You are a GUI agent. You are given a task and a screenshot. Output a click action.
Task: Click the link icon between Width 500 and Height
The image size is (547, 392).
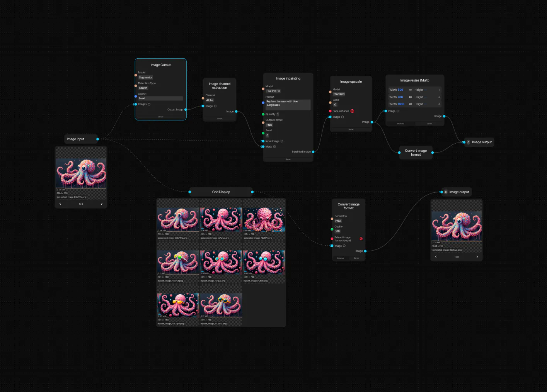click(x=411, y=90)
